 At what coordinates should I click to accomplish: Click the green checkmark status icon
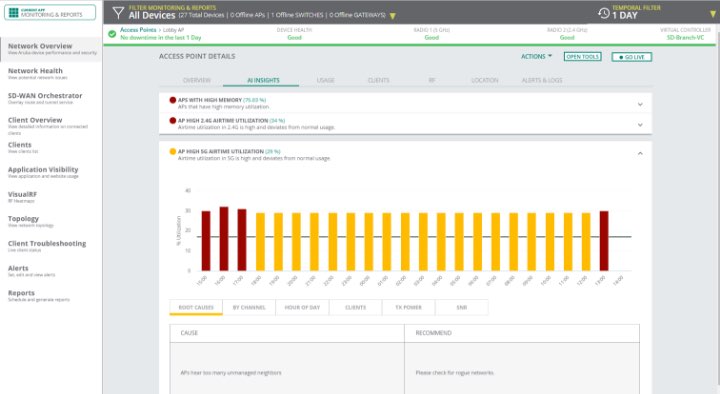pyautogui.click(x=112, y=34)
